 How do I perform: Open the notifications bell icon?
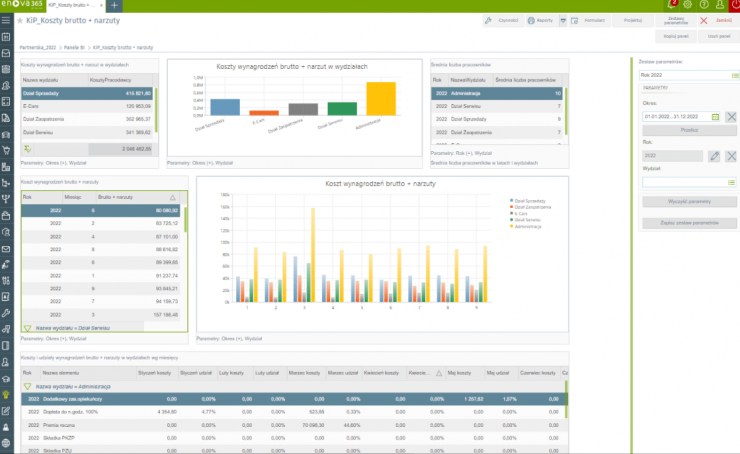[673, 5]
